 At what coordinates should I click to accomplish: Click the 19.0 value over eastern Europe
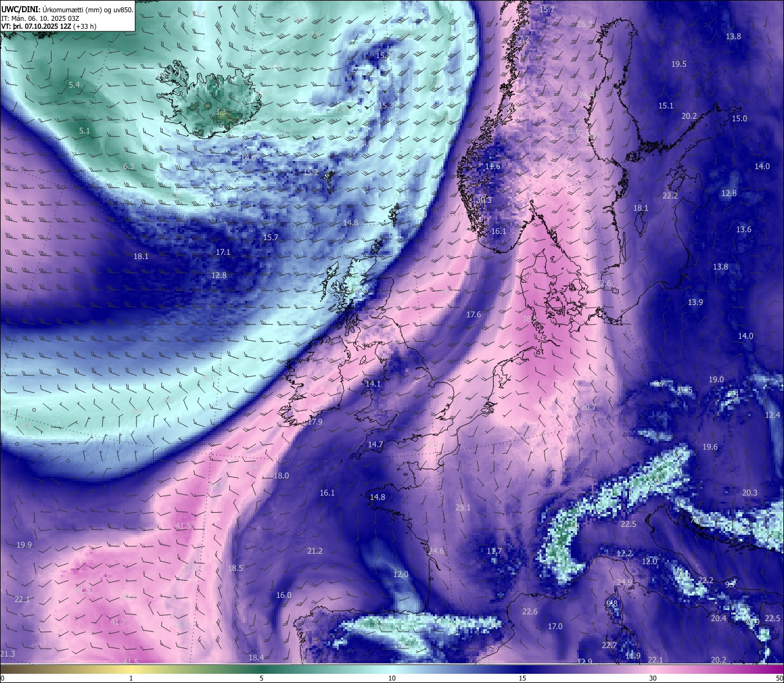[716, 379]
